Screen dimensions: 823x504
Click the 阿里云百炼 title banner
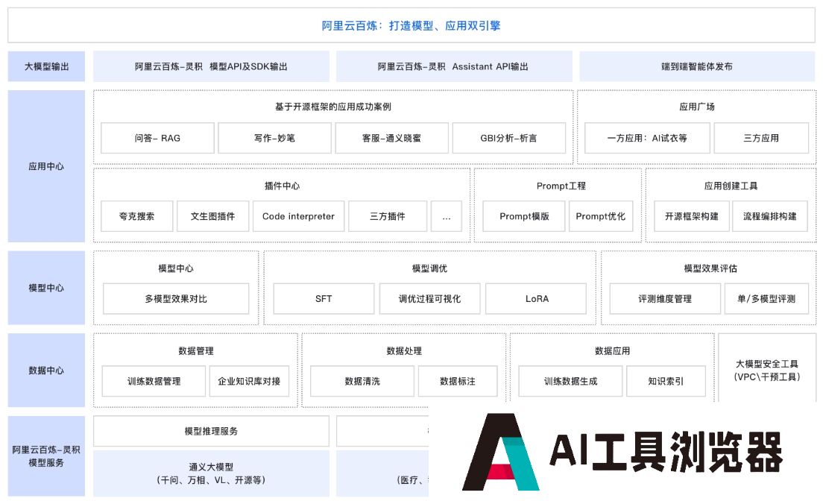click(x=411, y=25)
